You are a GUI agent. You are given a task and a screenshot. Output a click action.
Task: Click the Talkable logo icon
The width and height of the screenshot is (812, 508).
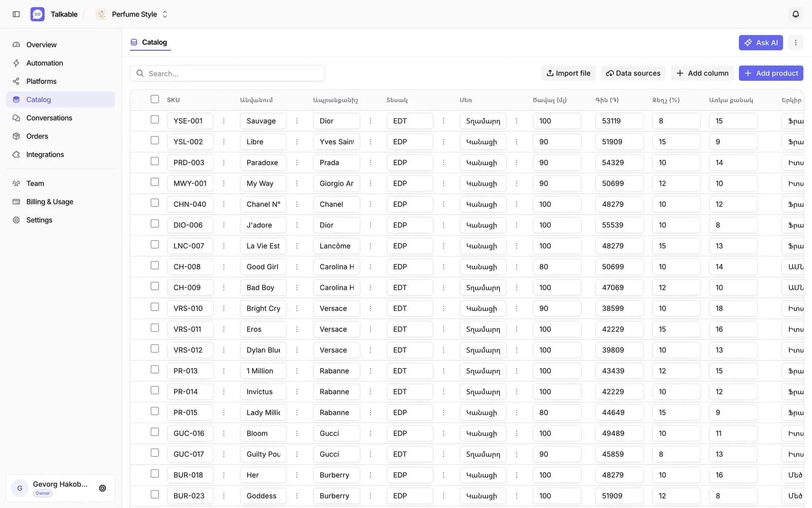coord(38,14)
